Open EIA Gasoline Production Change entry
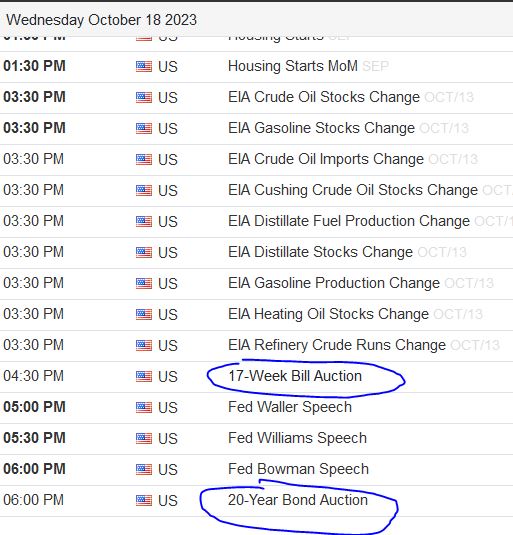Image resolution: width=513 pixels, height=535 pixels. tap(334, 283)
